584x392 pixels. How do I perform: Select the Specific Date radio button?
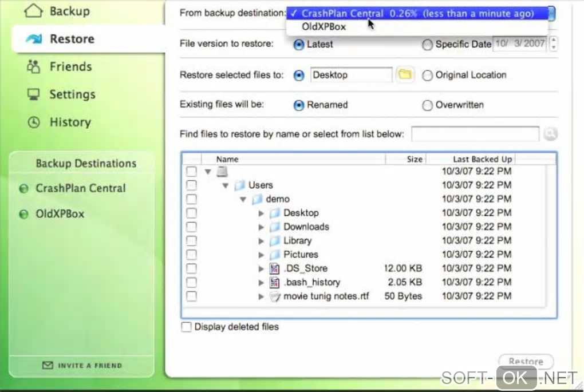click(x=427, y=45)
